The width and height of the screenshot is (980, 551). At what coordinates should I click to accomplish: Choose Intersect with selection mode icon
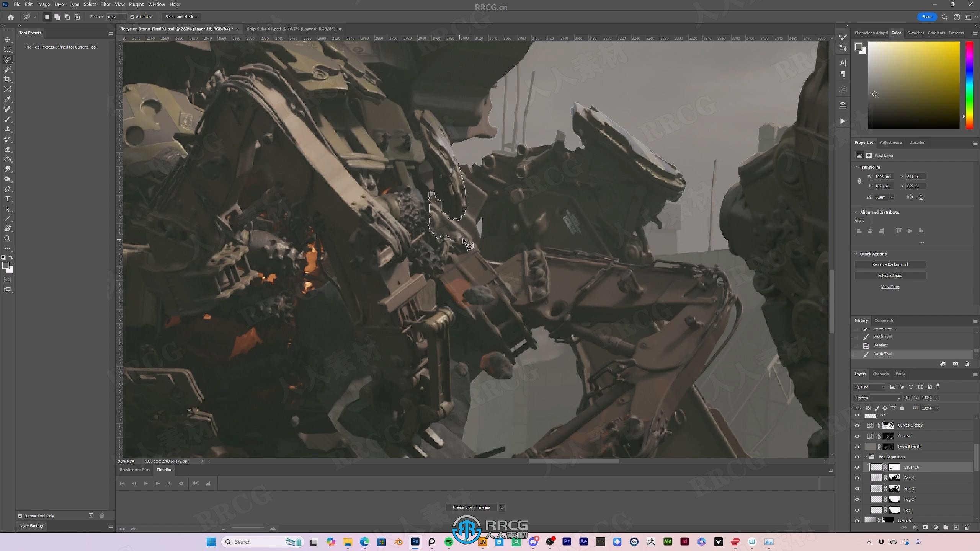coord(77,17)
